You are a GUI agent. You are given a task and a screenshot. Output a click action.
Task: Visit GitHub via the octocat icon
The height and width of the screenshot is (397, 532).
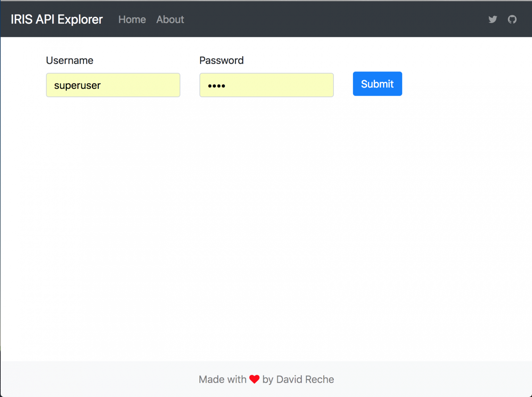pos(512,19)
